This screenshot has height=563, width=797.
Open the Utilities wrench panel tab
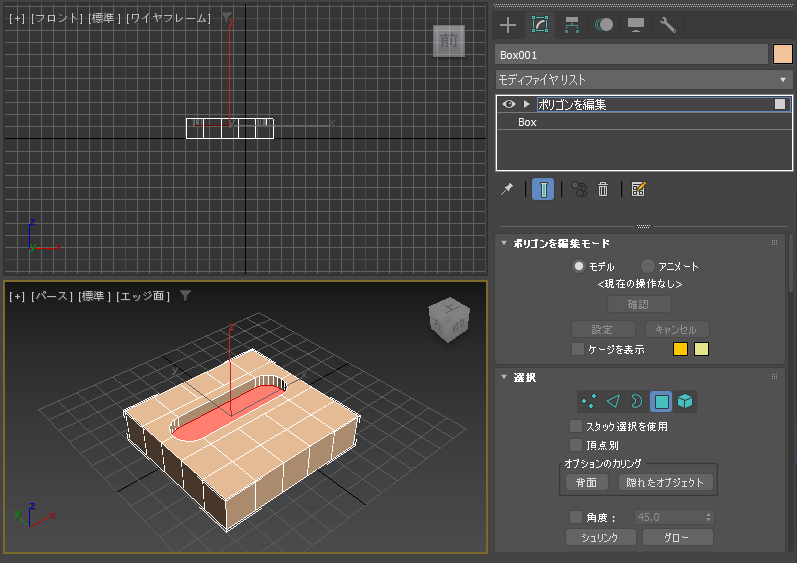667,25
